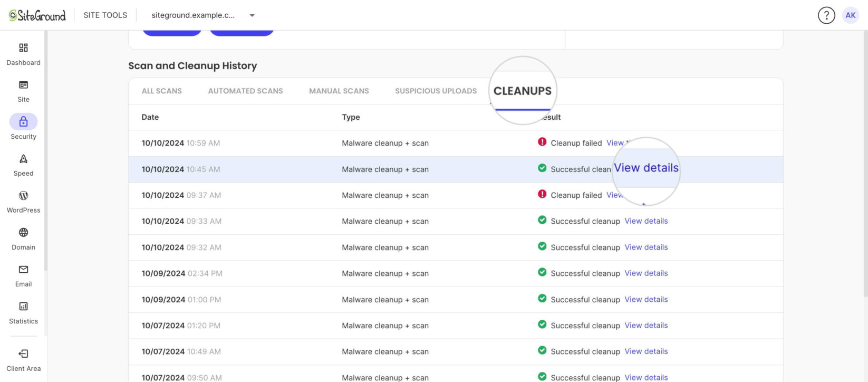Click success check icon for 09:33 AM cleanup
The image size is (868, 382).
coord(542,220)
